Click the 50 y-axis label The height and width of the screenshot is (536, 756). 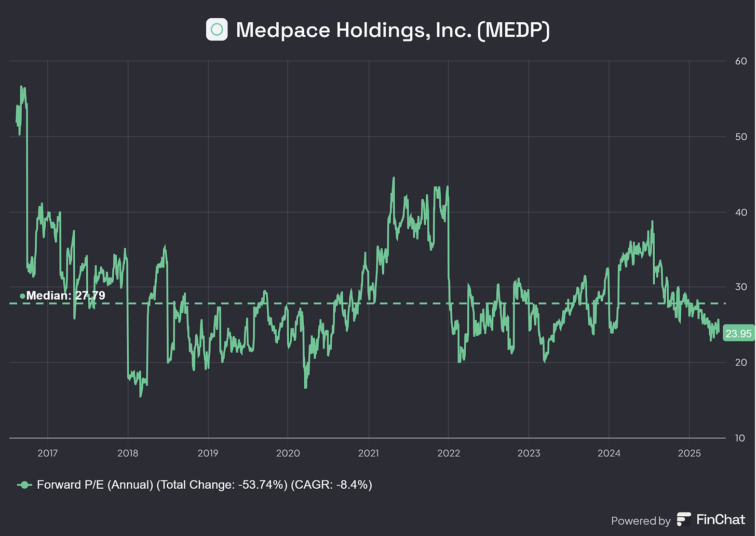click(741, 137)
